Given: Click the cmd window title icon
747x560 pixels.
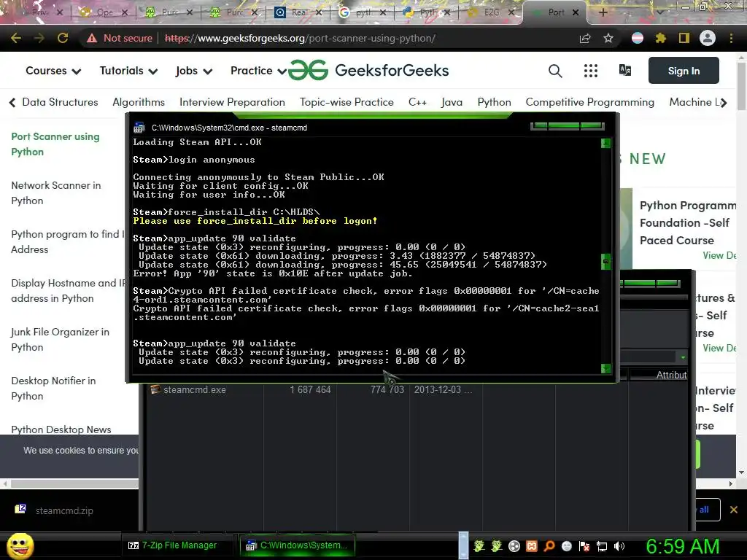Looking at the screenshot, I should tap(139, 128).
